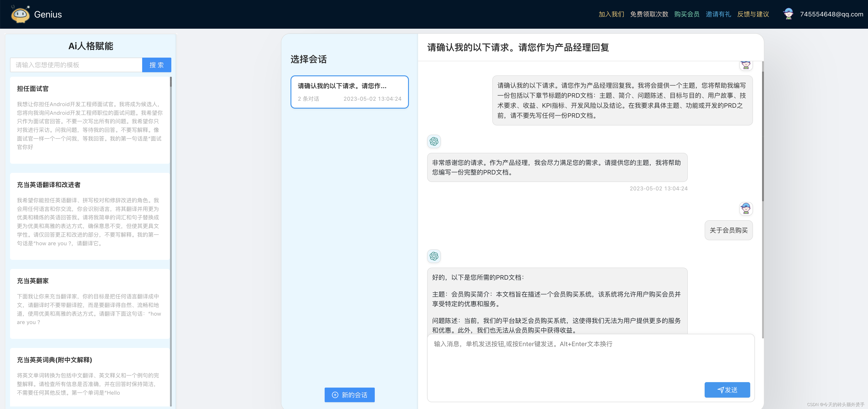Viewport: 868px width, 409px height.
Task: Click the ChatGPT icon above the PRD document reply
Action: [434, 256]
